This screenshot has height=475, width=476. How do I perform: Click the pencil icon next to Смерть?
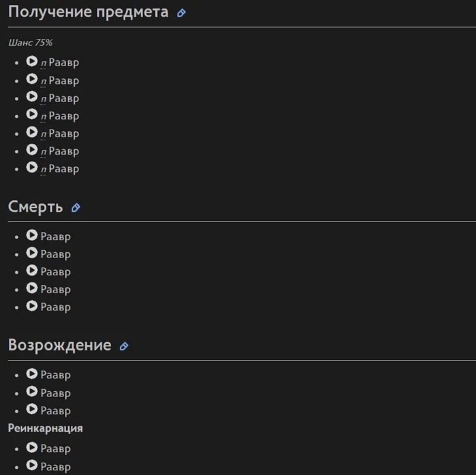[x=76, y=207]
